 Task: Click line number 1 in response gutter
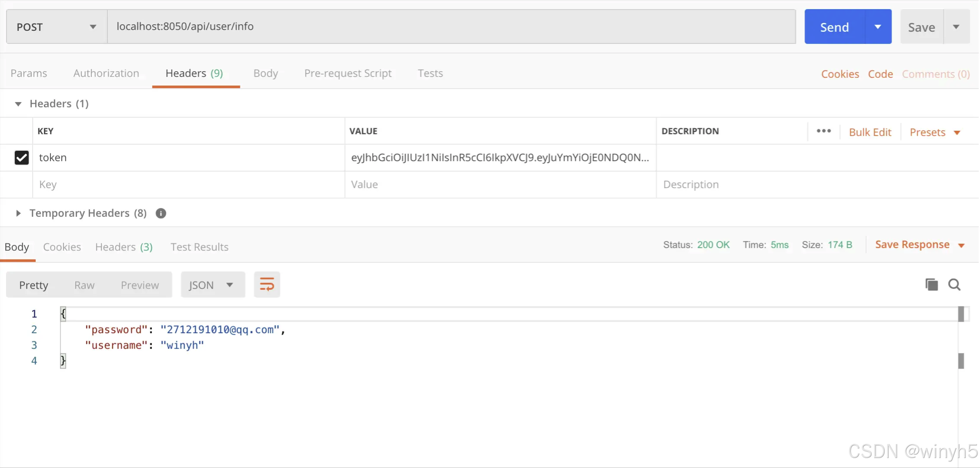pyautogui.click(x=34, y=314)
